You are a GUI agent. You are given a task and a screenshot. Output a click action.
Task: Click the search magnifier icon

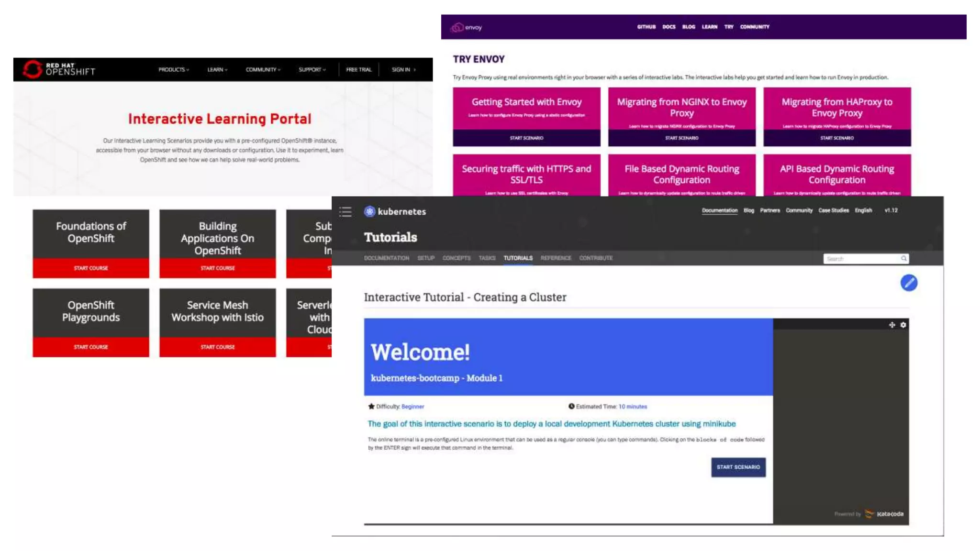click(903, 258)
